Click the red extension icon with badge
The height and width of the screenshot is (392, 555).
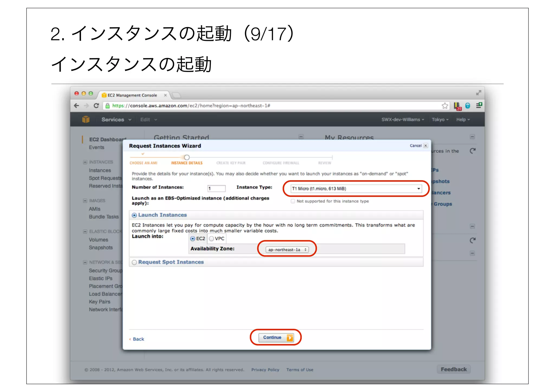pos(457,106)
